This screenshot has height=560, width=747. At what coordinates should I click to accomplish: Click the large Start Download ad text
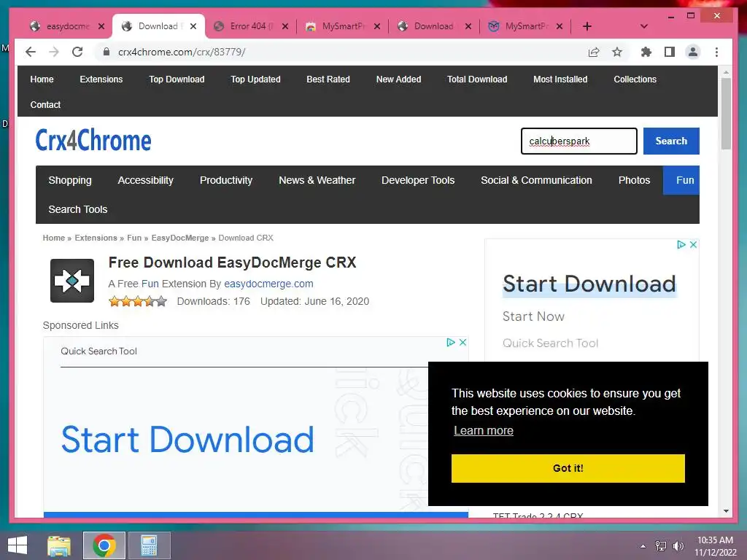pyautogui.click(x=187, y=439)
